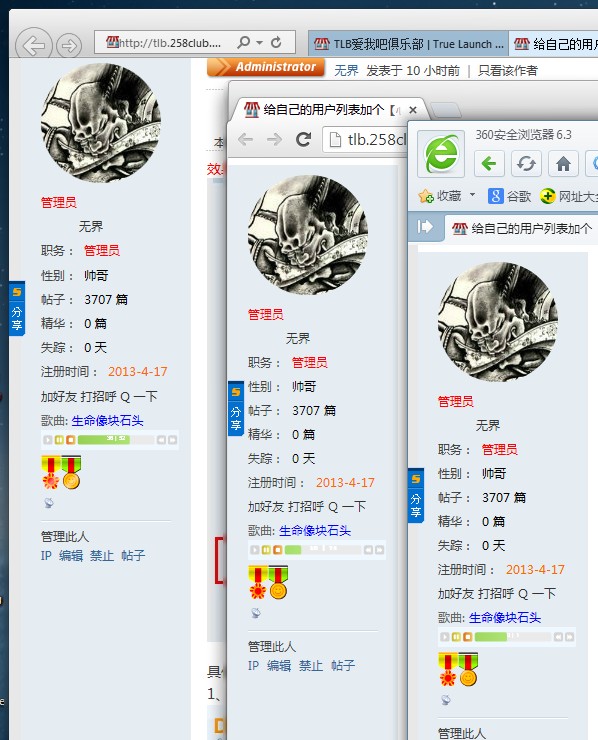Open the IE search dropdown arrow
Screen dimensions: 598x740
coord(259,42)
